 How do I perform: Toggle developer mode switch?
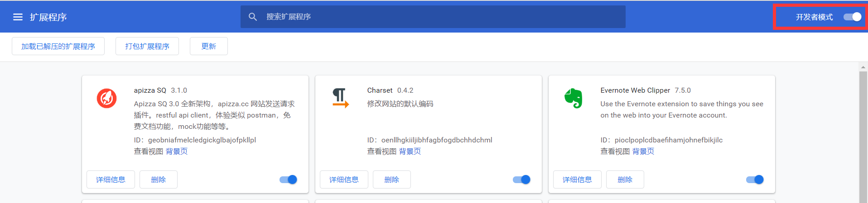(852, 17)
